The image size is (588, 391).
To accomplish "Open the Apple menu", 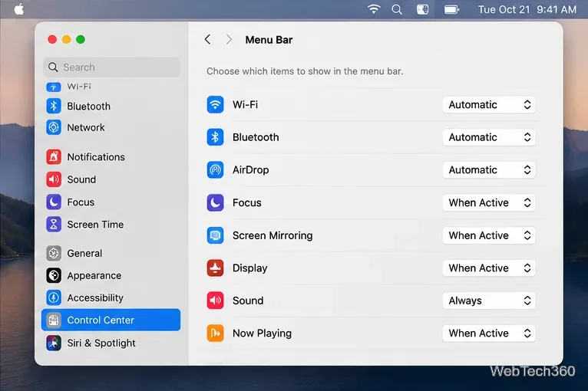I will (x=18, y=9).
